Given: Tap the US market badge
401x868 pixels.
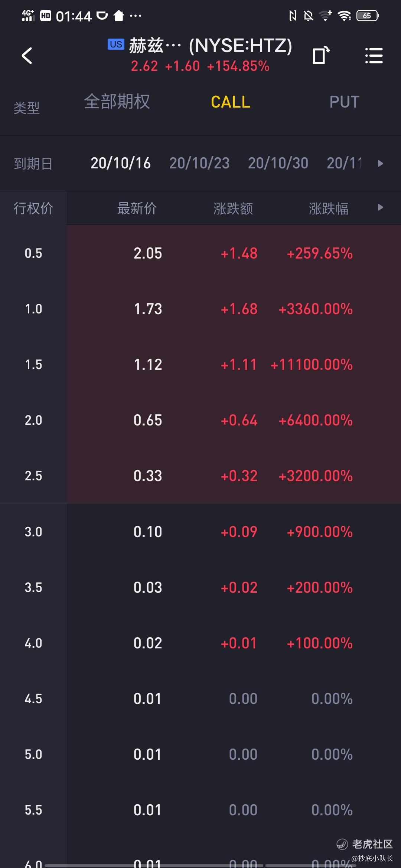Looking at the screenshot, I should point(116,44).
